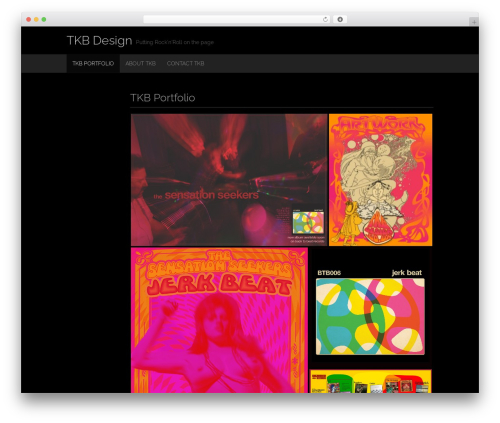Maximize the window with green button
This screenshot has height=423, width=500.
point(44,19)
